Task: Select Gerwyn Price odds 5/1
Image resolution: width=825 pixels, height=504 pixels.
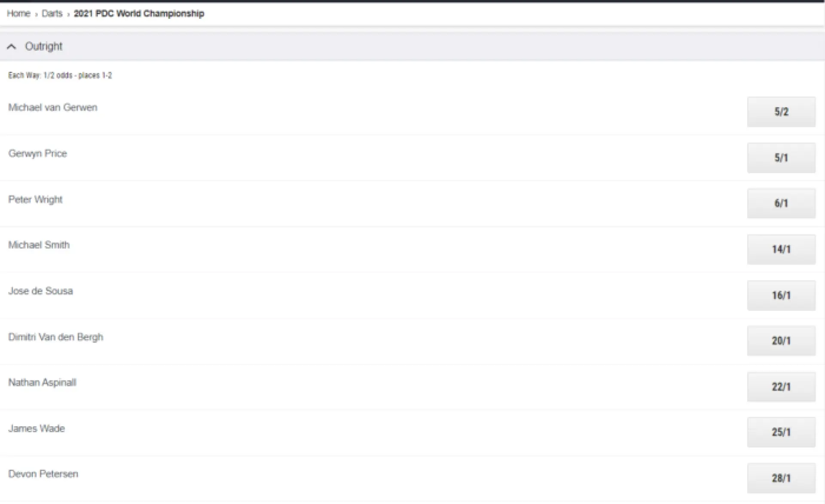Action: (x=781, y=158)
